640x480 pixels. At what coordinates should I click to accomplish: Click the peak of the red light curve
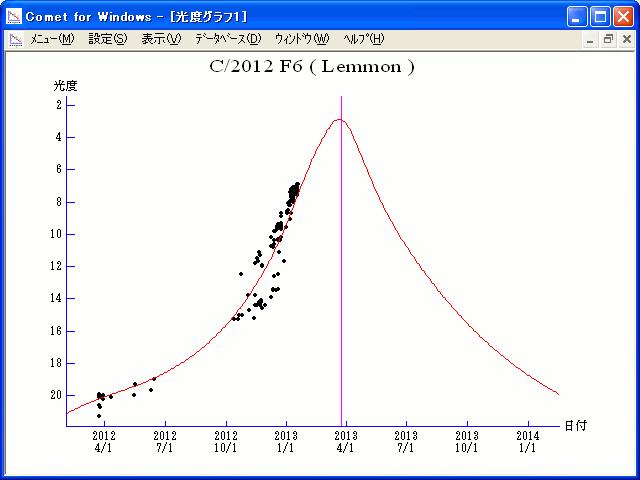pyautogui.click(x=340, y=119)
